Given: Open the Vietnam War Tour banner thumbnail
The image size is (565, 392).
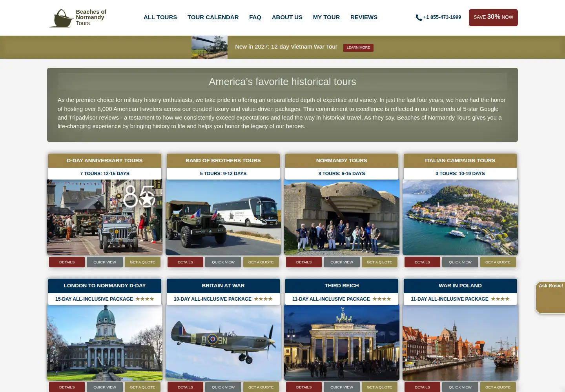Looking at the screenshot, I should pos(210,47).
